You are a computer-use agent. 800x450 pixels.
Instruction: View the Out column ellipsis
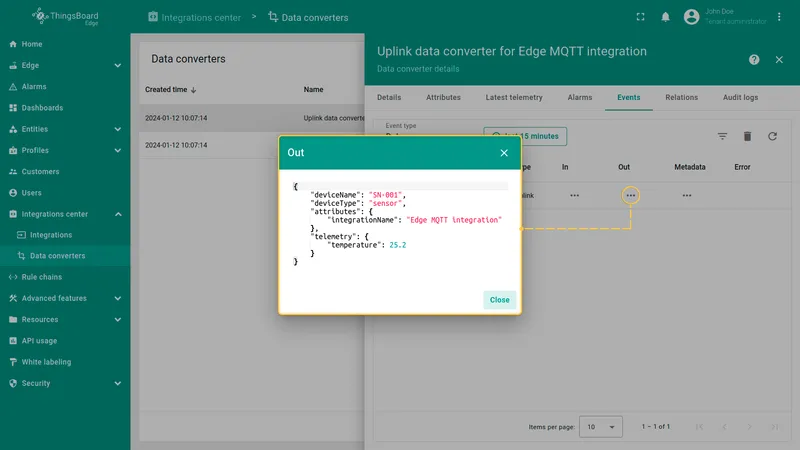click(631, 195)
